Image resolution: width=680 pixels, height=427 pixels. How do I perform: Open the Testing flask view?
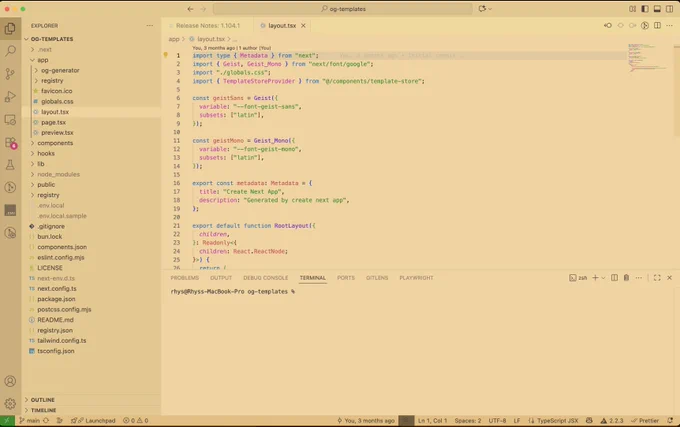click(10, 165)
